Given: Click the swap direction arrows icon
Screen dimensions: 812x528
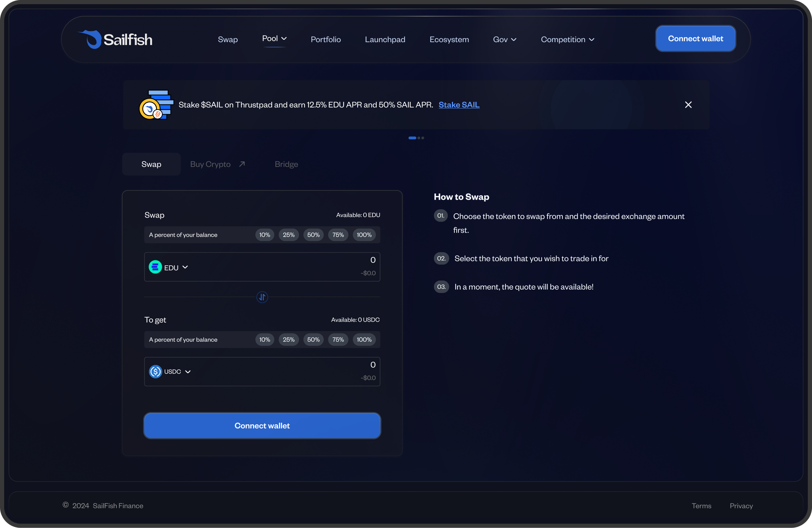Looking at the screenshot, I should [x=262, y=297].
